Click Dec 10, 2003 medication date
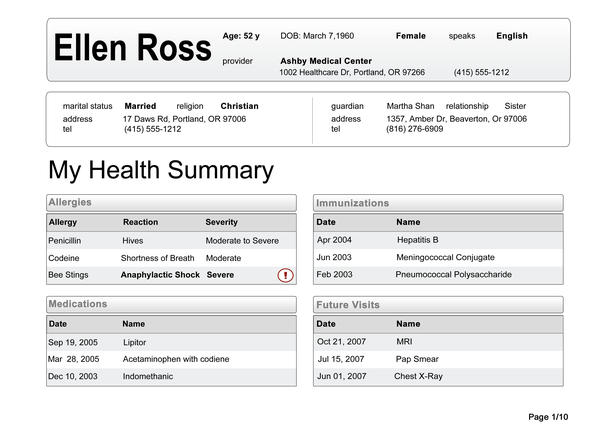Viewport: 615px width, 424px height. coord(73,377)
